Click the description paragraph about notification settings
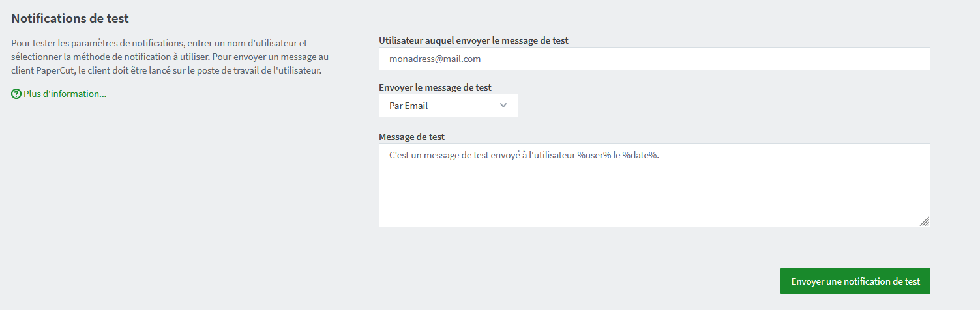 coord(170,57)
